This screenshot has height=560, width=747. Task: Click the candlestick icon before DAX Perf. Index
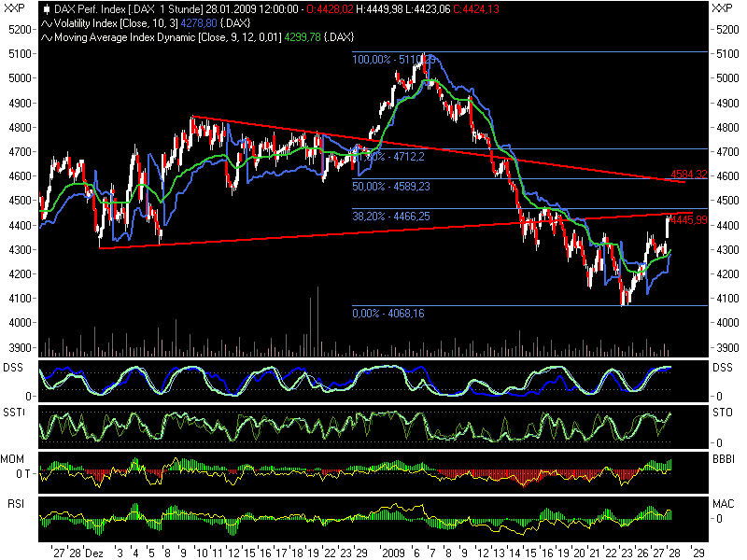click(x=47, y=9)
